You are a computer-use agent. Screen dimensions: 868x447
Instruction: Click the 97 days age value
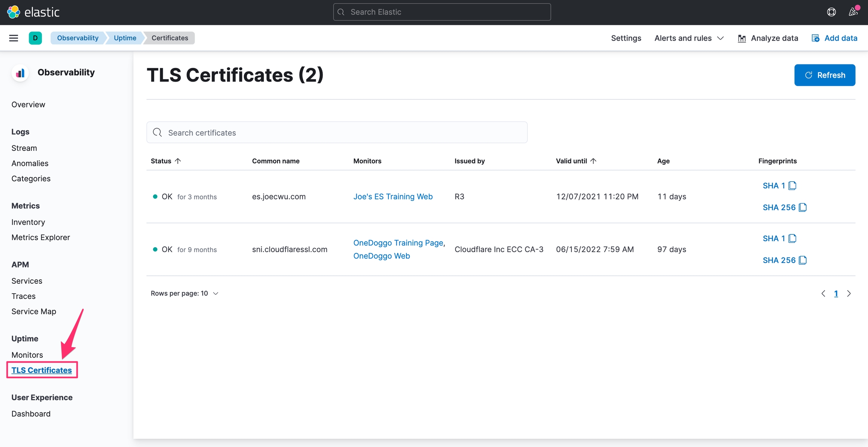pos(672,250)
